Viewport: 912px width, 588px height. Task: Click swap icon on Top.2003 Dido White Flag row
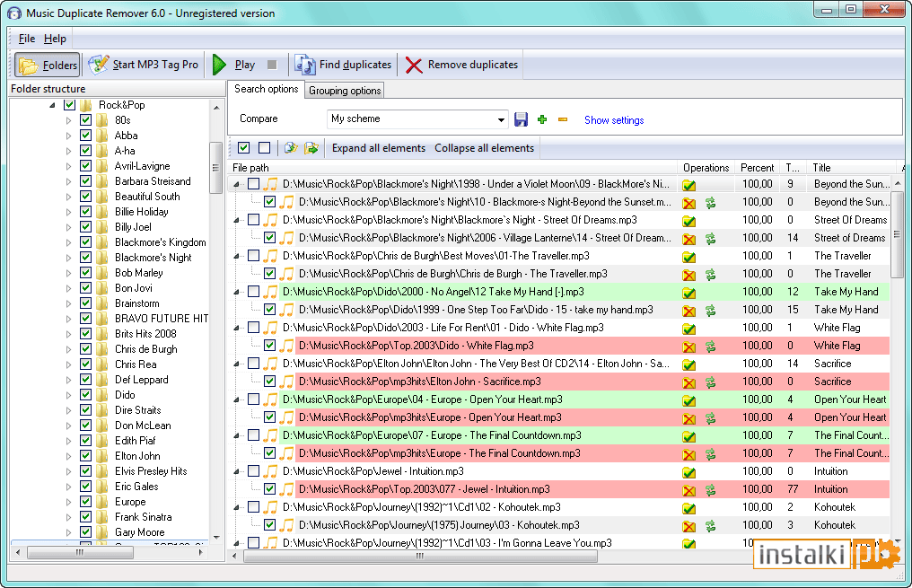click(x=710, y=347)
